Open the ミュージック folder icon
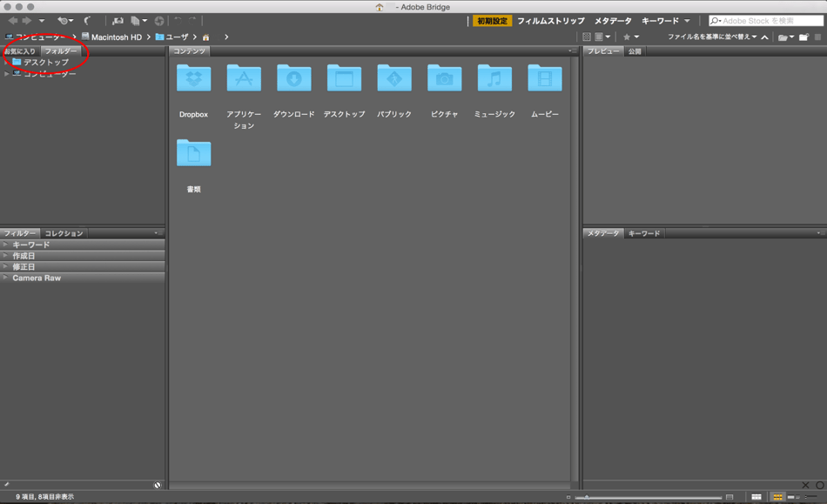 pos(494,79)
